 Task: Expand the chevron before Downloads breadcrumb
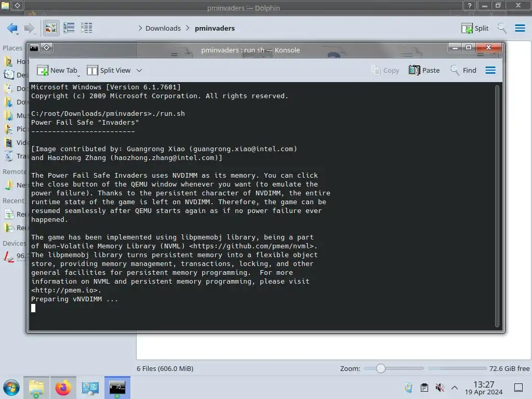(x=140, y=28)
